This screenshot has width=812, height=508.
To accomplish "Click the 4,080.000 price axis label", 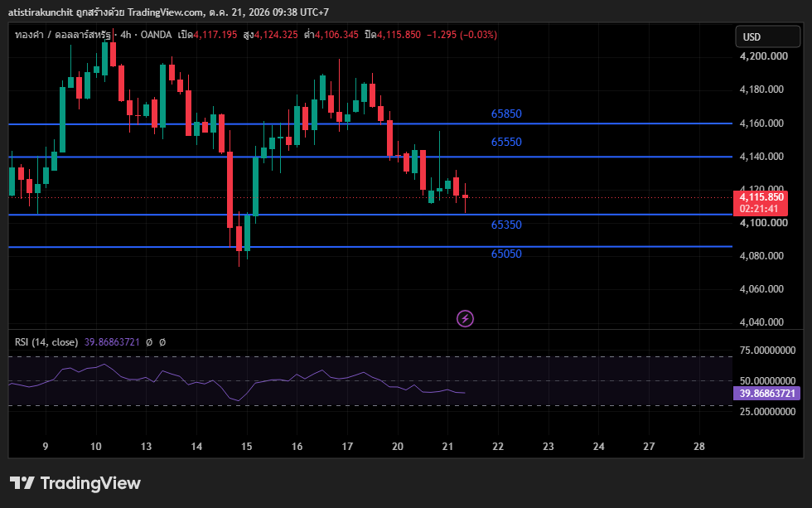I will pos(761,256).
